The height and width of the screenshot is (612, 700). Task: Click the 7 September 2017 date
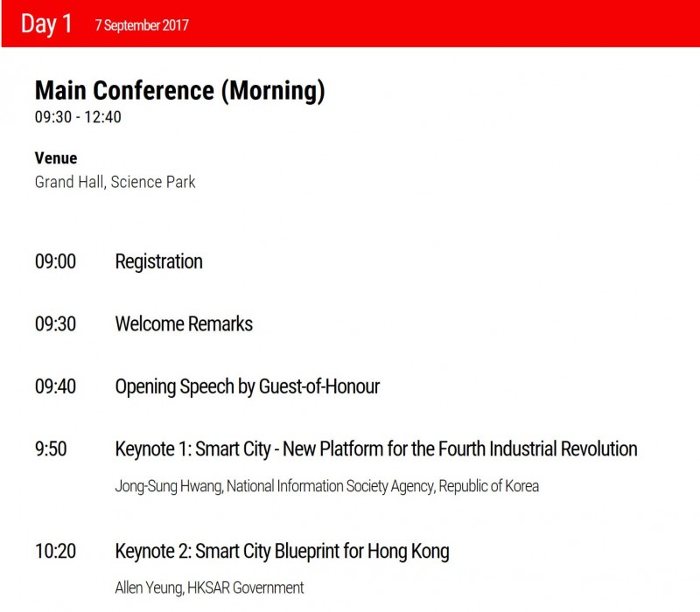(142, 25)
